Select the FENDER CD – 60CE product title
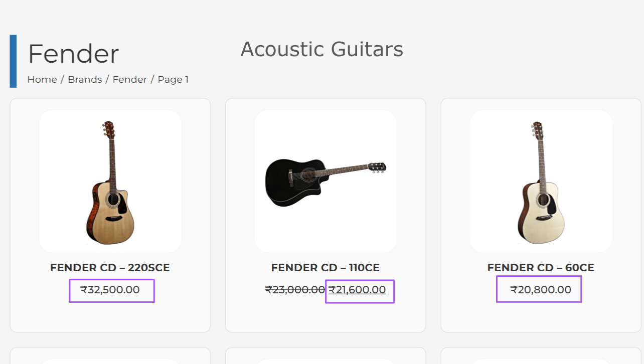This screenshot has height=364, width=644. point(541,268)
